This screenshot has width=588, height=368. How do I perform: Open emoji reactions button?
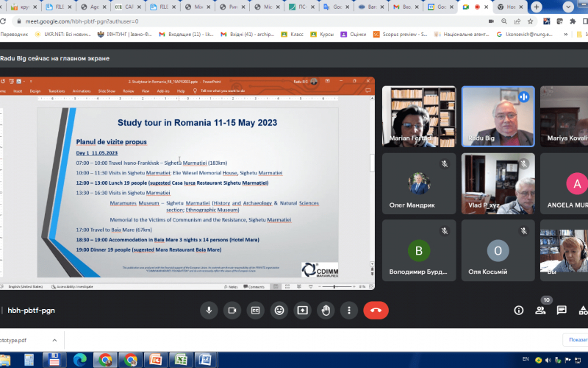[279, 310]
